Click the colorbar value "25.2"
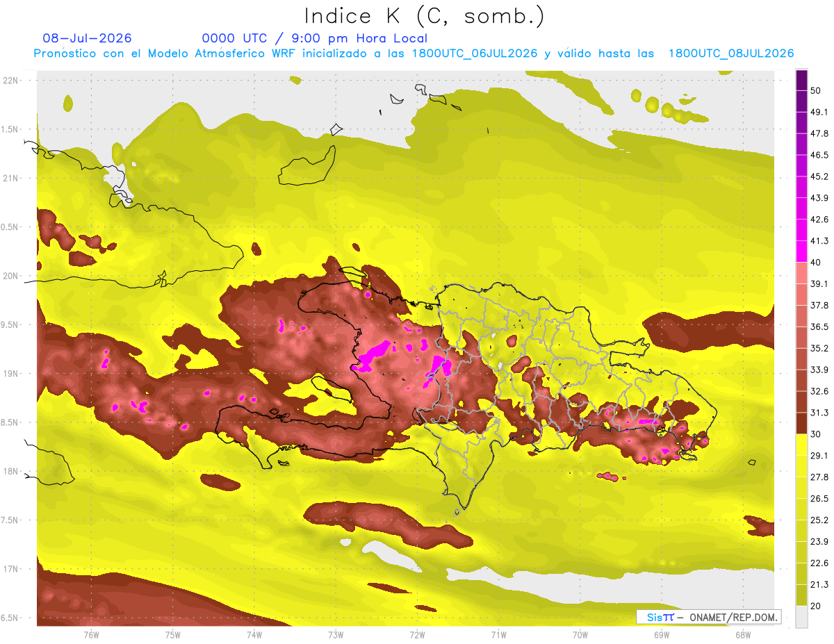Screen dimensions: 834x644 pos(819,520)
